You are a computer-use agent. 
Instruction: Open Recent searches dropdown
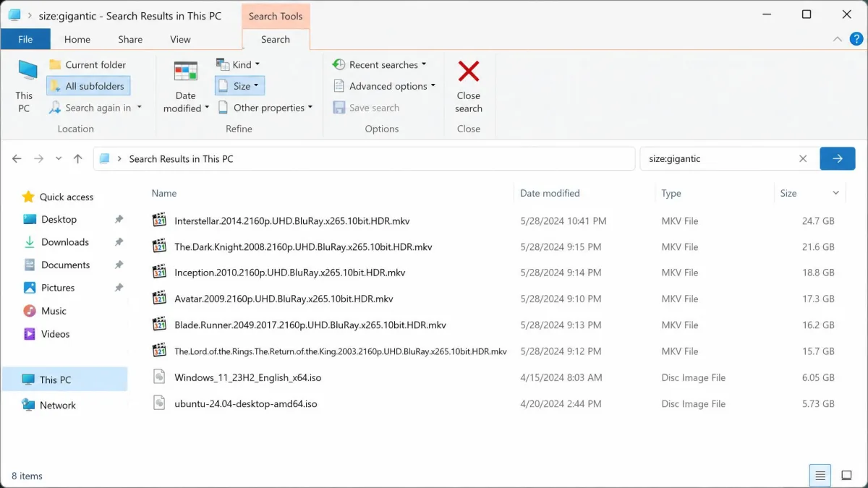[380, 64]
